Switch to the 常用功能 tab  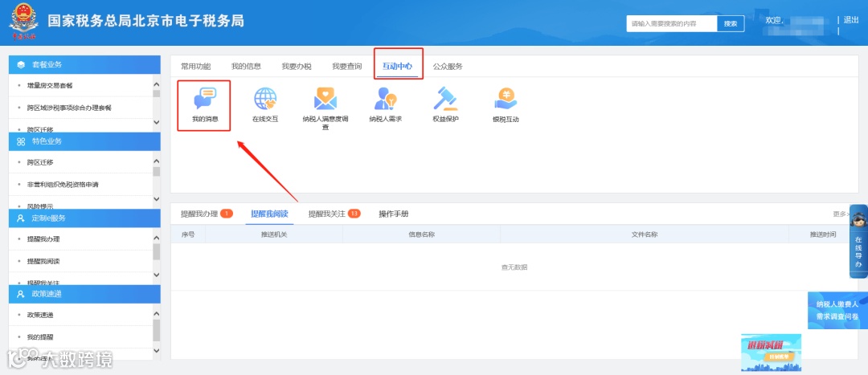(x=195, y=67)
